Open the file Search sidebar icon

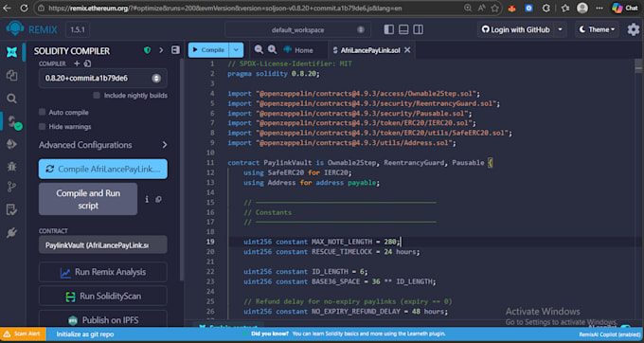11,99
